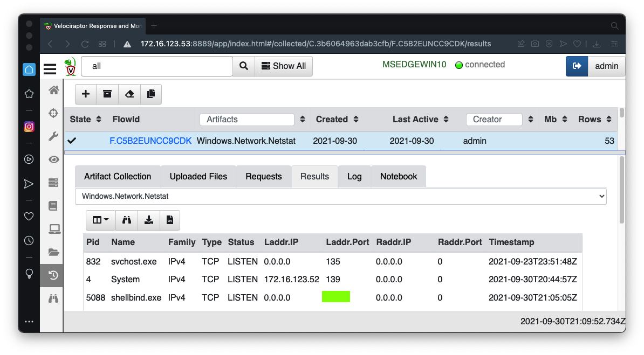Click the Show All button
Screen dimensions: 644x355
tap(284, 66)
